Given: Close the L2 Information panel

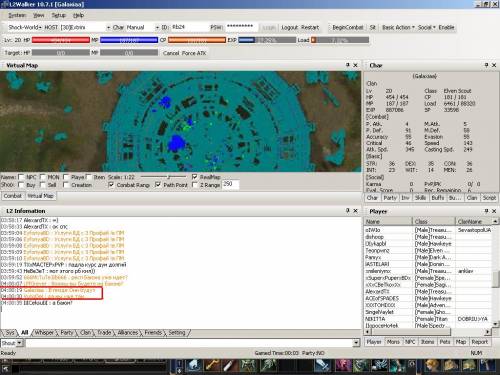Looking at the screenshot, I should pos(355,211).
